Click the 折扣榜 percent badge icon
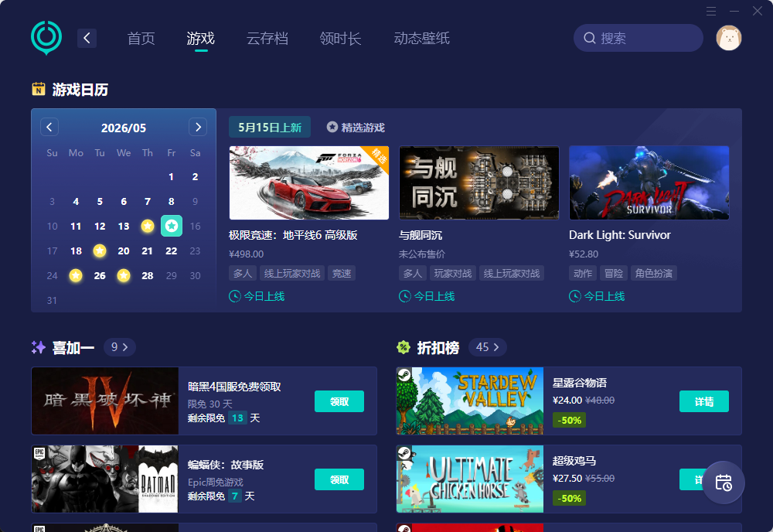Image resolution: width=773 pixels, height=532 pixels. pyautogui.click(x=404, y=347)
